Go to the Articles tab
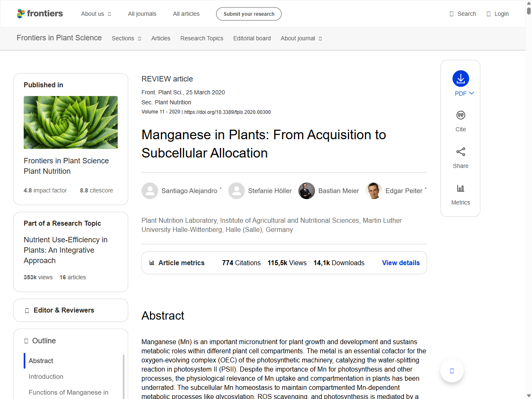The width and height of the screenshot is (532, 399). pyautogui.click(x=161, y=38)
